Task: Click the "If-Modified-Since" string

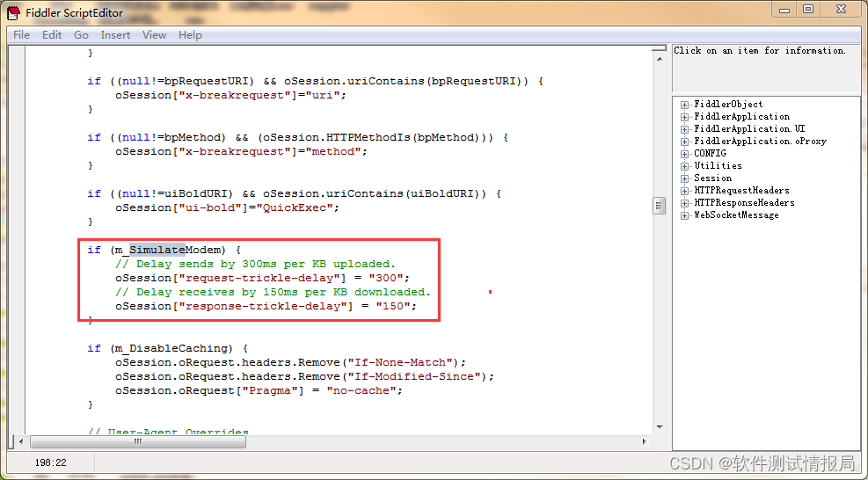Action: coord(414,376)
